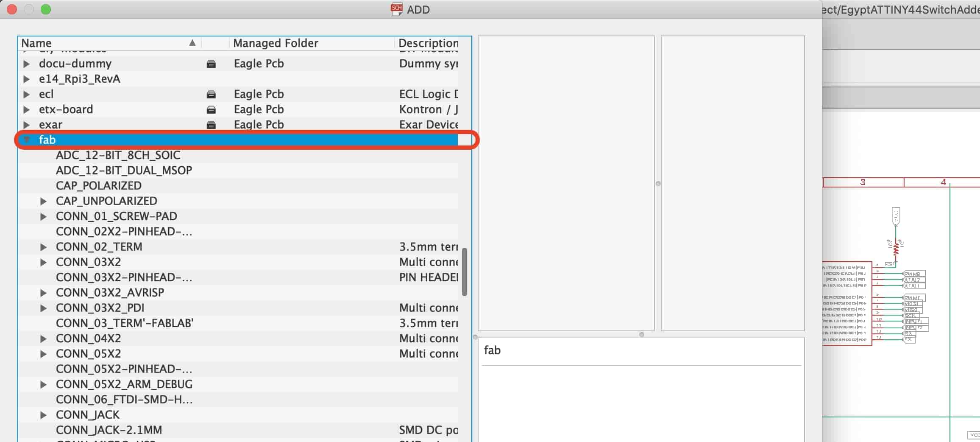Sort by Name column header
Screen dimensions: 980x442
click(x=109, y=43)
